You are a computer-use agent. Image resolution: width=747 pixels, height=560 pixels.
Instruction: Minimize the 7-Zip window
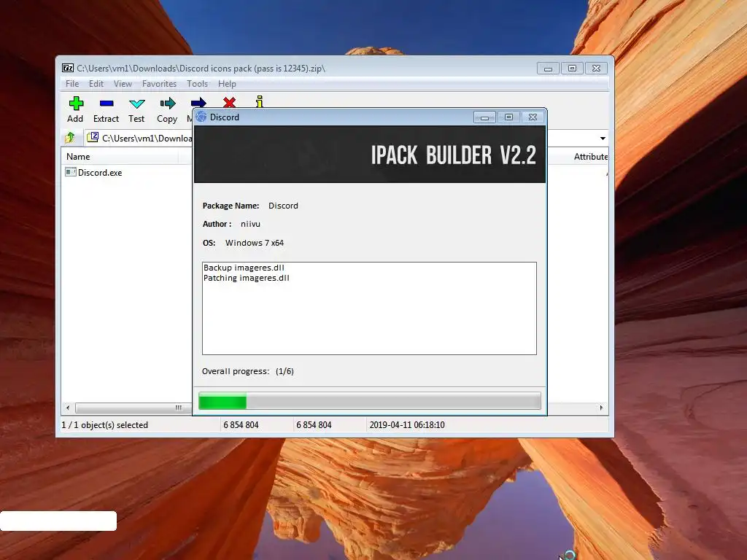click(548, 69)
